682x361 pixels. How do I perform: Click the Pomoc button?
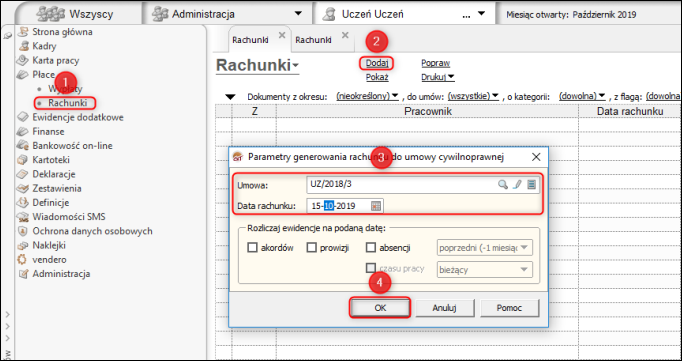click(510, 308)
